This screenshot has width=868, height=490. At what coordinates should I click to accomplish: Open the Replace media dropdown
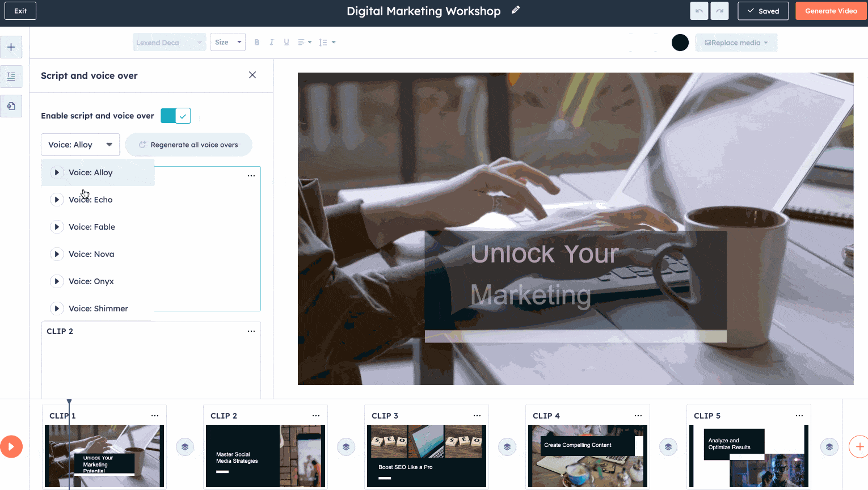pos(736,43)
